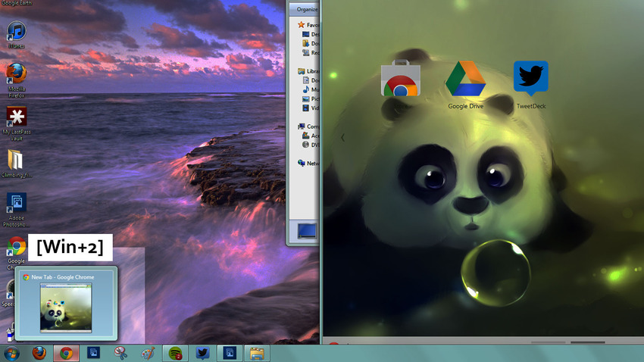644x362 pixels.
Task: Open the Chrome Web Store app
Action: pos(401,84)
